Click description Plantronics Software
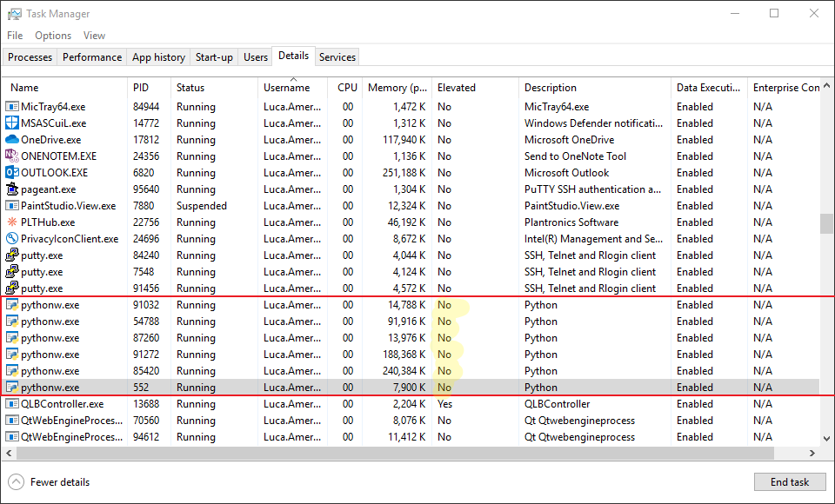The width and height of the screenshot is (835, 504). pyautogui.click(x=571, y=222)
